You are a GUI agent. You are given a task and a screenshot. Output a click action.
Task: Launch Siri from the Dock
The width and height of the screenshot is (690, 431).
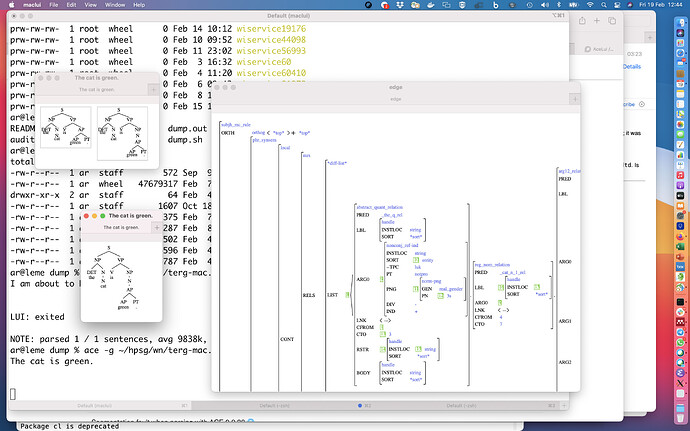tap(680, 33)
